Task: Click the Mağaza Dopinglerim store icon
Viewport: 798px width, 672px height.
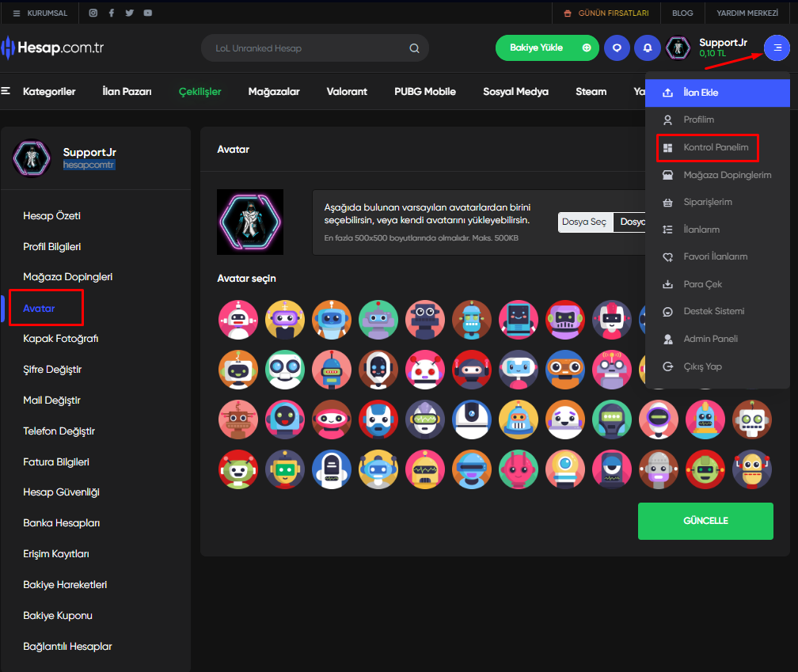Action: click(667, 175)
